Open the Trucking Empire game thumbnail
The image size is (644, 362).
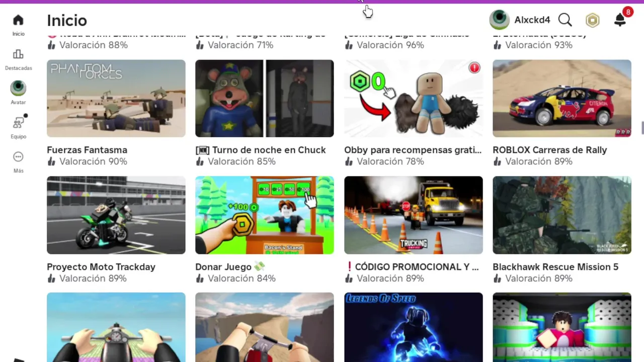[x=414, y=215]
